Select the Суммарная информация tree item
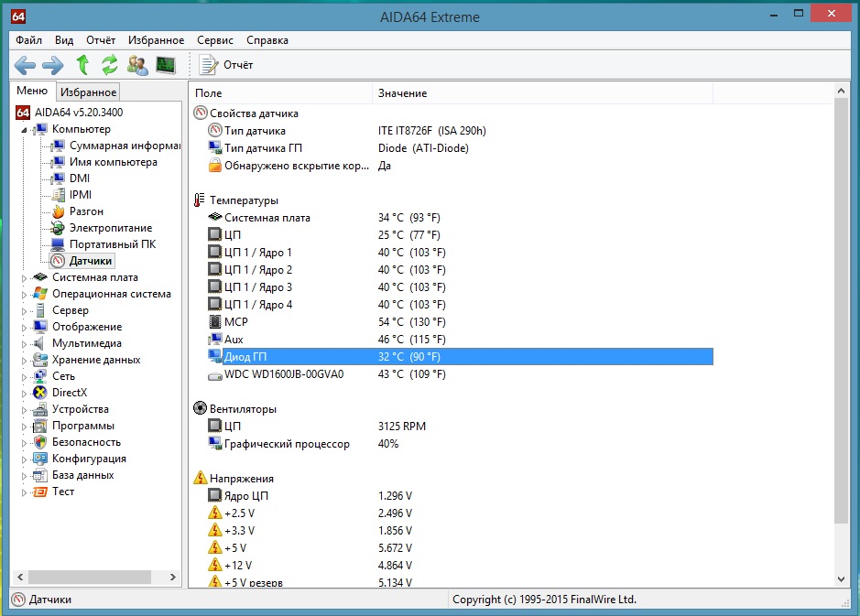Screen dimensions: 860x616 point(124,146)
